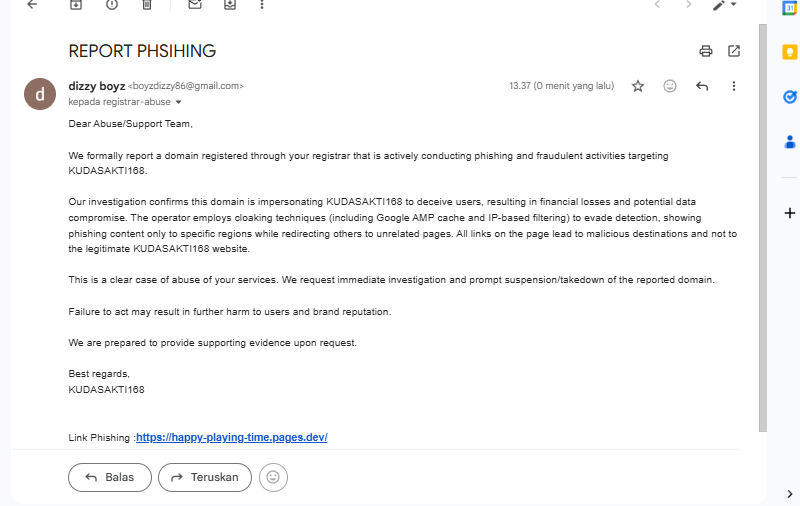The height and width of the screenshot is (506, 800).
Task: Open the toolbar's three-dot more menu
Action: pos(262,5)
